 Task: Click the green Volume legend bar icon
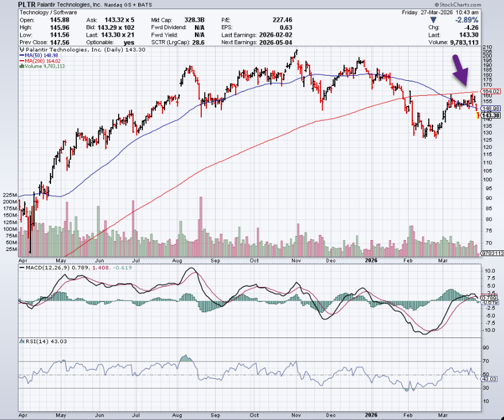pyautogui.click(x=21, y=66)
